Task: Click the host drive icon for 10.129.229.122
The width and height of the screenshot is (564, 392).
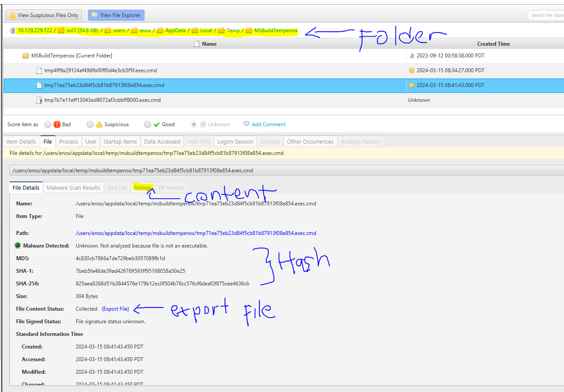Action: [x=13, y=30]
